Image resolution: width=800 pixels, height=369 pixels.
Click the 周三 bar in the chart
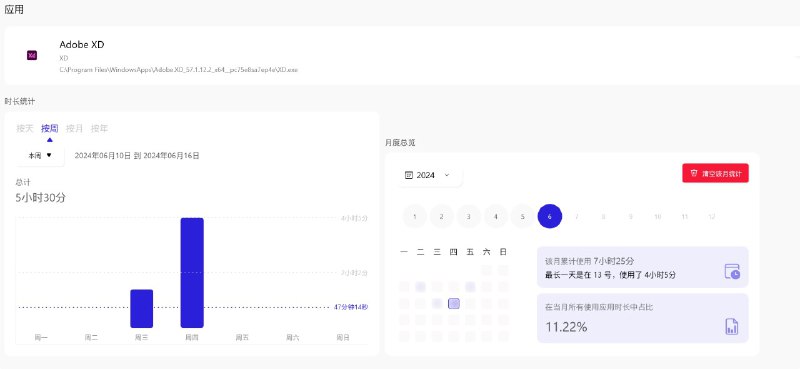click(x=141, y=308)
